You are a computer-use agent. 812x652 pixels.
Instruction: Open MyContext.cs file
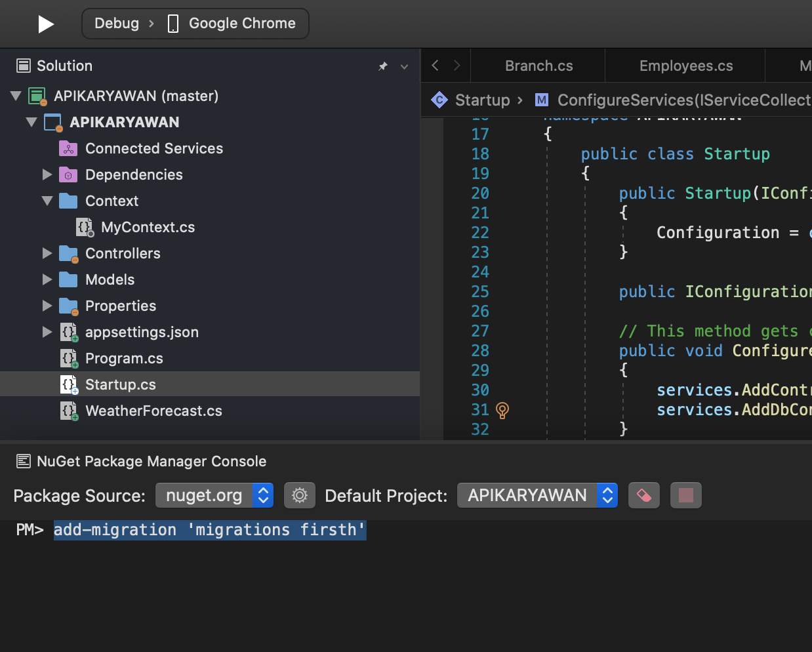pos(148,227)
